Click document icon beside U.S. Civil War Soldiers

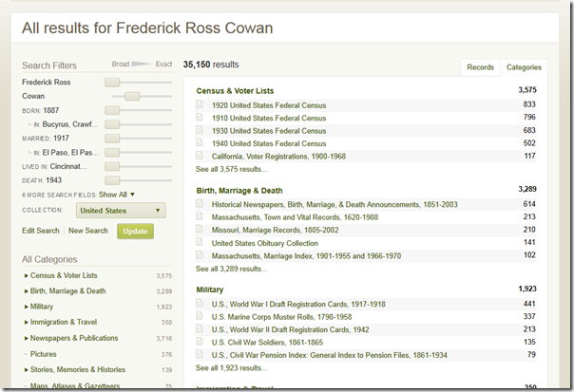click(x=200, y=342)
